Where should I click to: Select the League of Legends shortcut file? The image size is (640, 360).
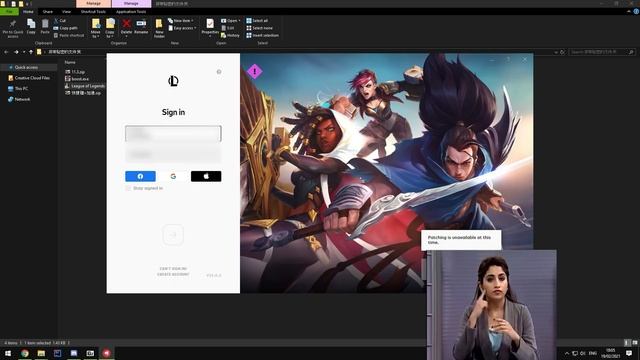(x=85, y=86)
